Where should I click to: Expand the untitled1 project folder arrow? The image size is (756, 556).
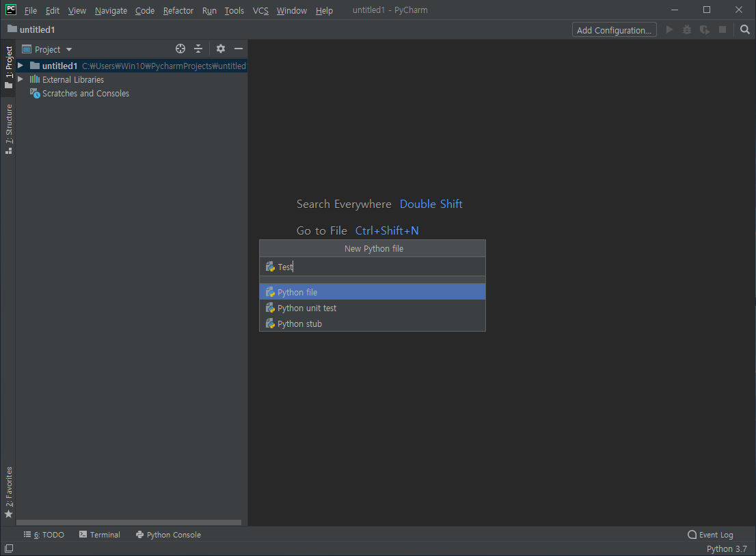(x=21, y=66)
